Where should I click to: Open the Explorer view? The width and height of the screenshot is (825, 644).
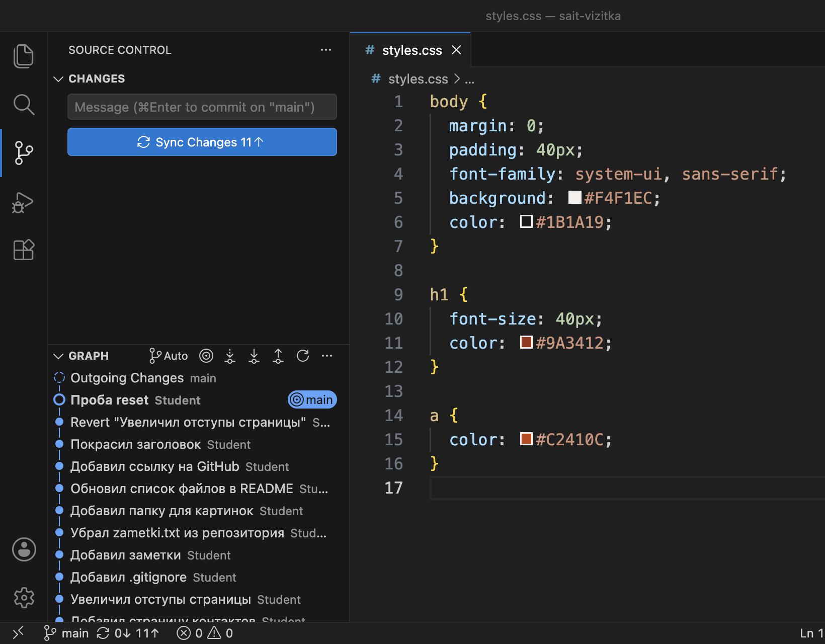point(24,56)
